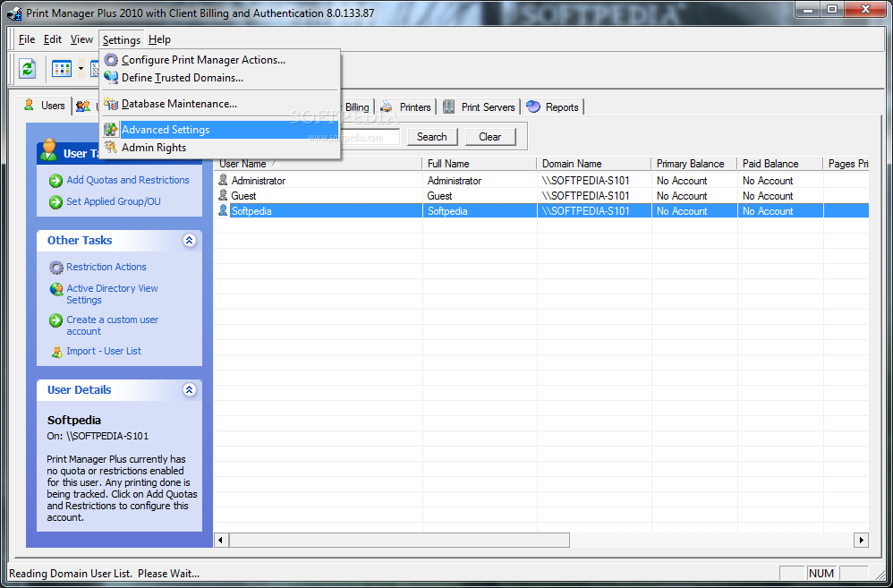
Task: Open Admin Rights from Settings menu
Action: pos(220,148)
